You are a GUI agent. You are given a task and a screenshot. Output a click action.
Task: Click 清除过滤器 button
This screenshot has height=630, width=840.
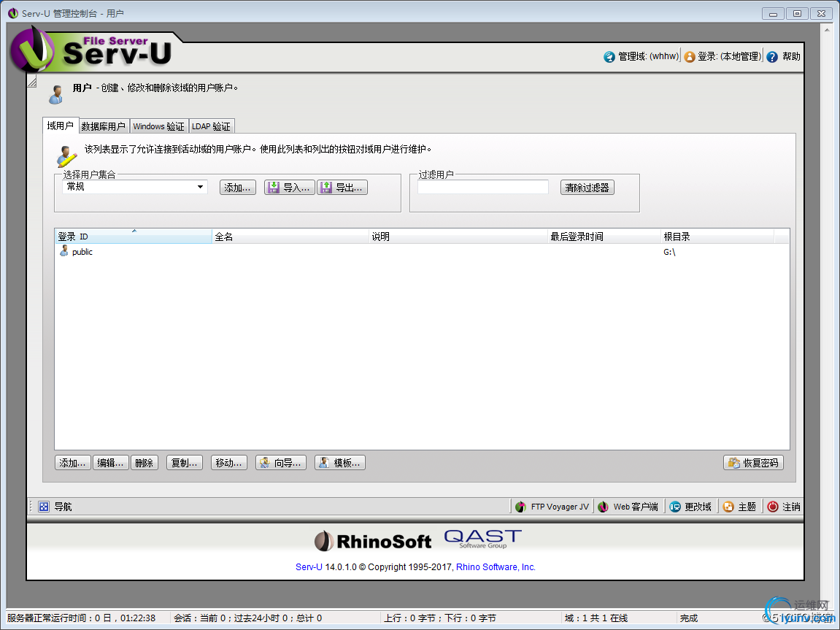[587, 188]
